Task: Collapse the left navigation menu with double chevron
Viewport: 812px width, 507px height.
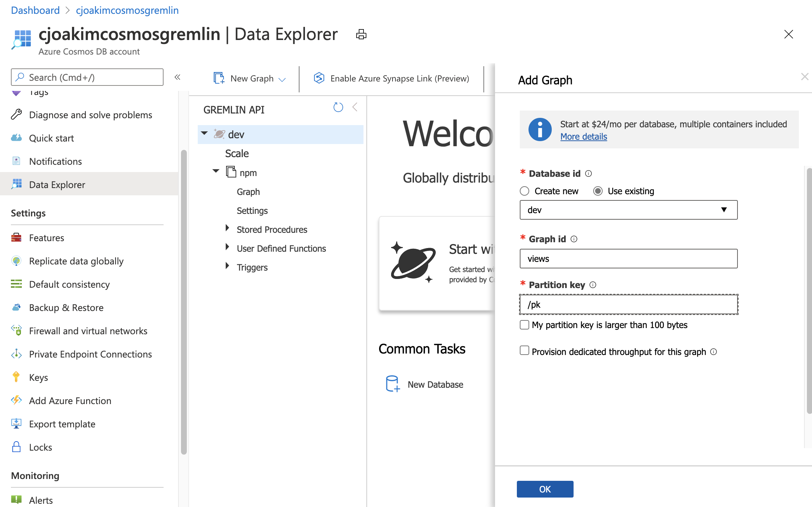Action: coord(177,77)
